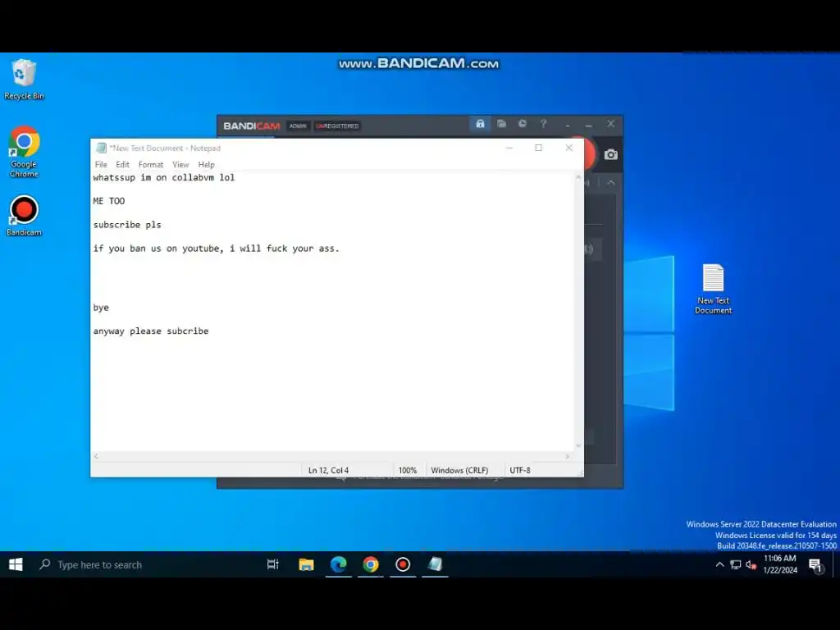Click the Notepad horizontal scrollbar left arrow
Image resolution: width=840 pixels, height=630 pixels.
click(x=97, y=456)
